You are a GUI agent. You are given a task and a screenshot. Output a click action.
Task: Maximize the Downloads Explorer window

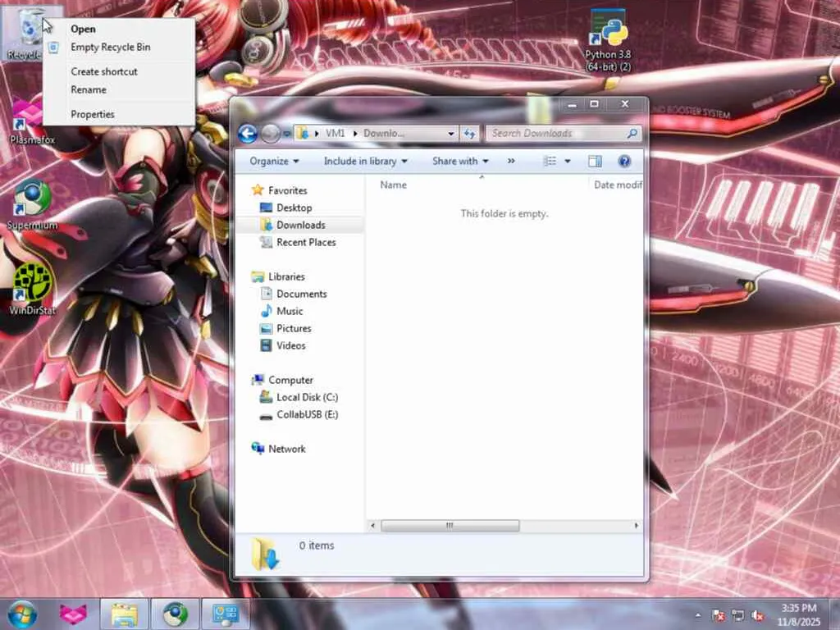coord(594,104)
